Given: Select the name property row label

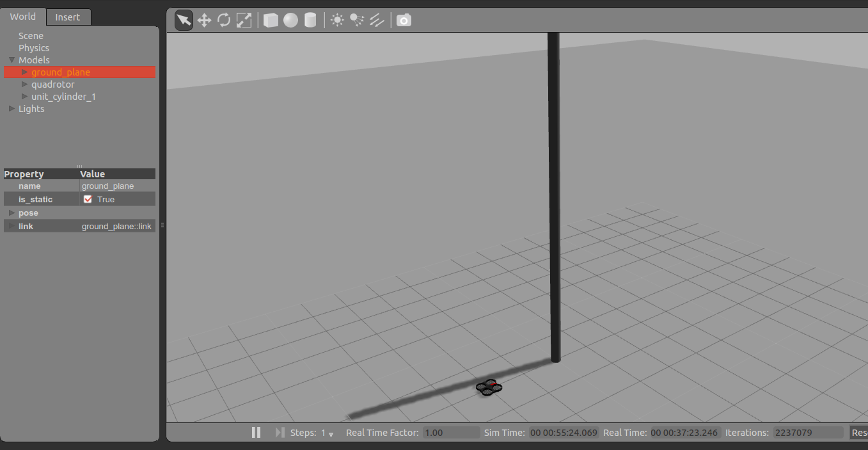Looking at the screenshot, I should (29, 186).
